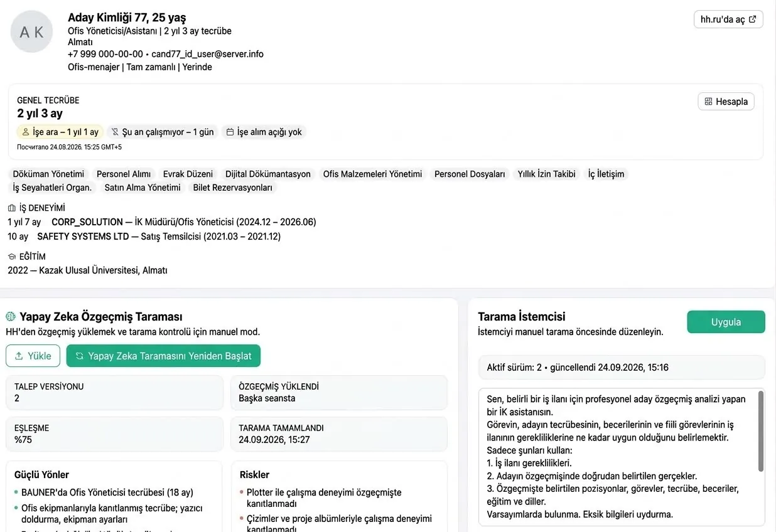Click the graduation cap icon by Eğitim
The height and width of the screenshot is (532, 776).
[11, 257]
